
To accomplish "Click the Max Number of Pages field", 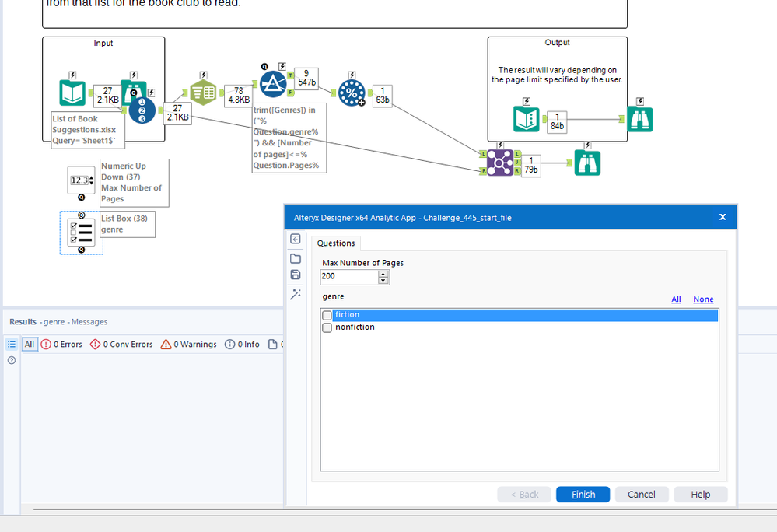I will (x=349, y=276).
